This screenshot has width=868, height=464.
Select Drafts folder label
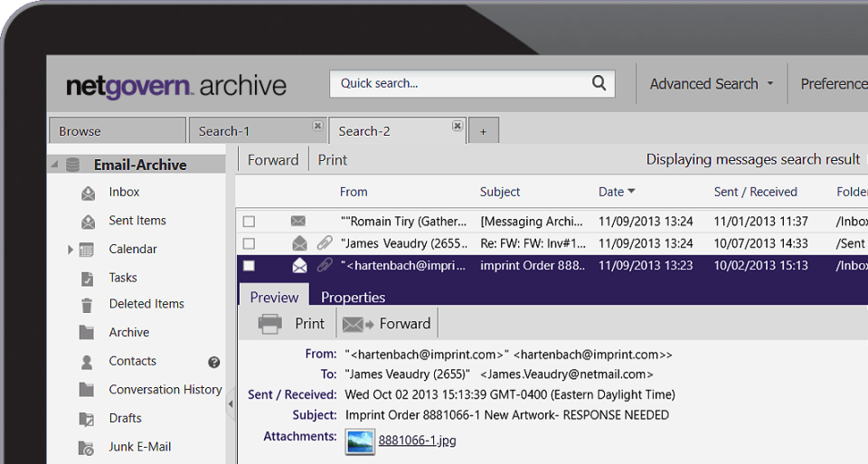[x=125, y=418]
